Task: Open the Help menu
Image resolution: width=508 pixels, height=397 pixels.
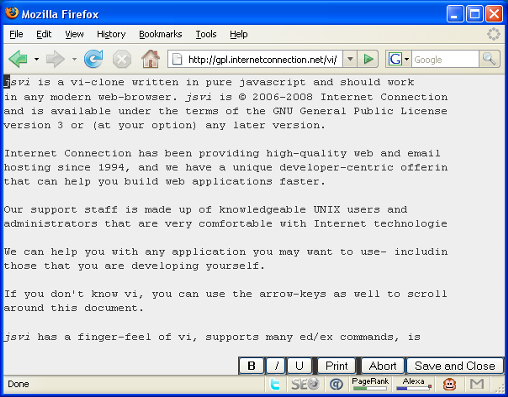Action: tap(239, 34)
